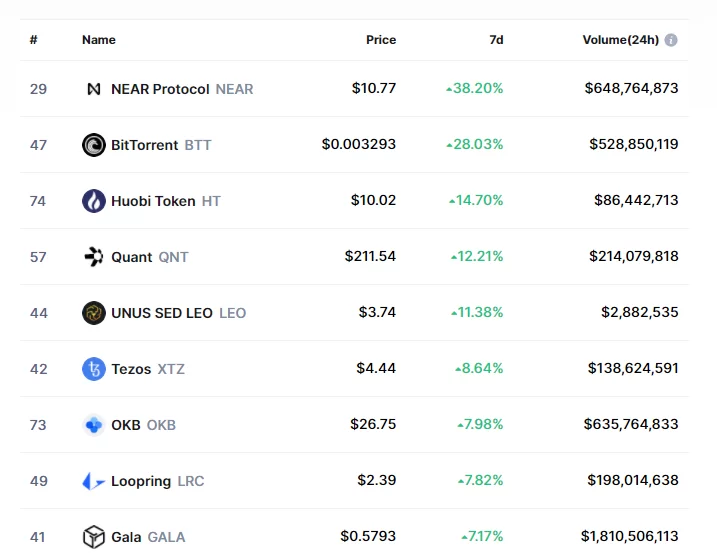The image size is (717, 560).
Task: Open the Tezos XTZ coin link
Action: [x=131, y=369]
